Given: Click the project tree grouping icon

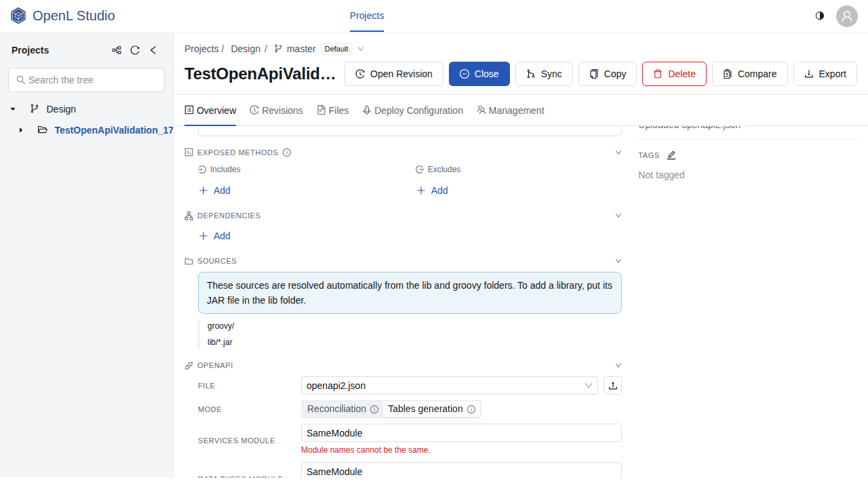Looking at the screenshot, I should [x=117, y=50].
